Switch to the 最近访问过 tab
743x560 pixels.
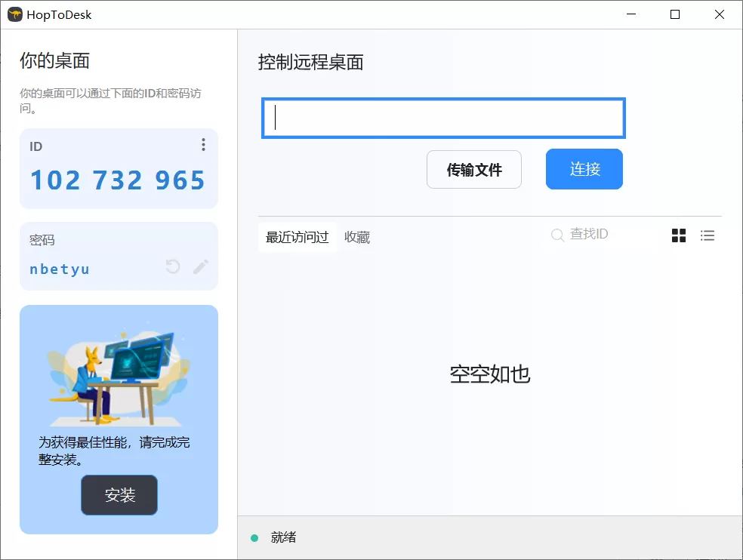[296, 236]
